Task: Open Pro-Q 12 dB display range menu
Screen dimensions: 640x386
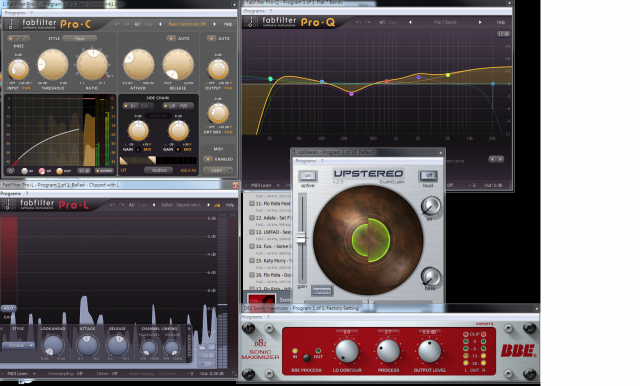Action: click(503, 34)
